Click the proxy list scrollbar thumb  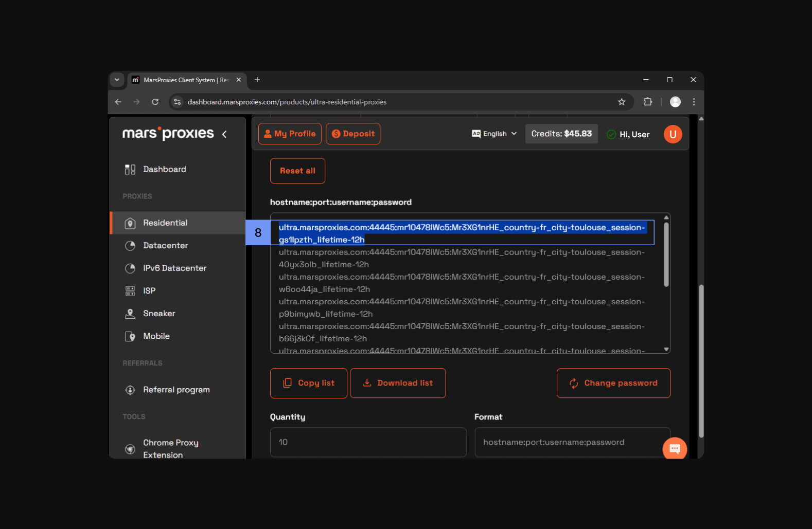coord(666,254)
